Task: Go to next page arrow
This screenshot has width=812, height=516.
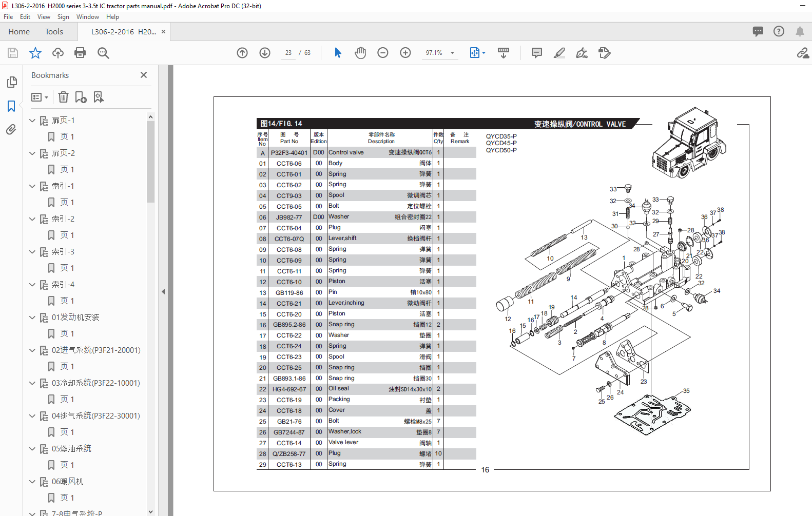Action: [x=265, y=53]
